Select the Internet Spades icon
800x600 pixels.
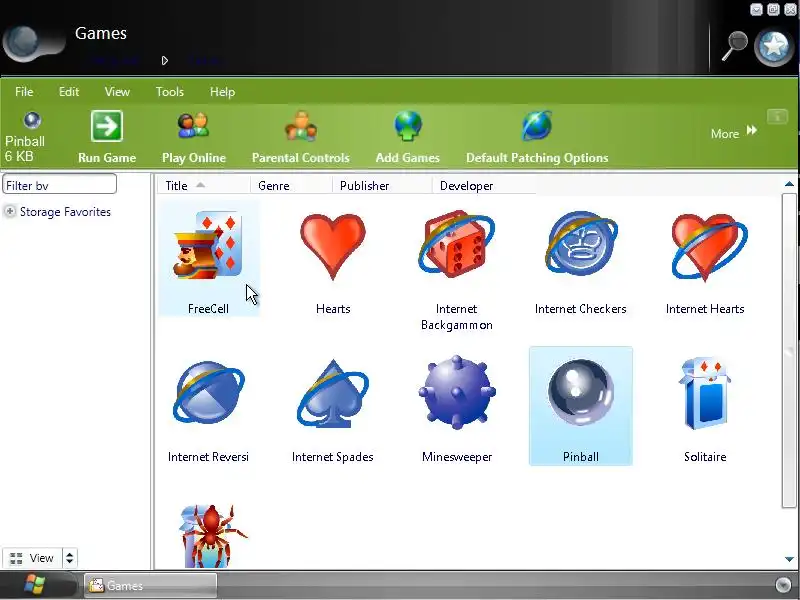point(333,393)
